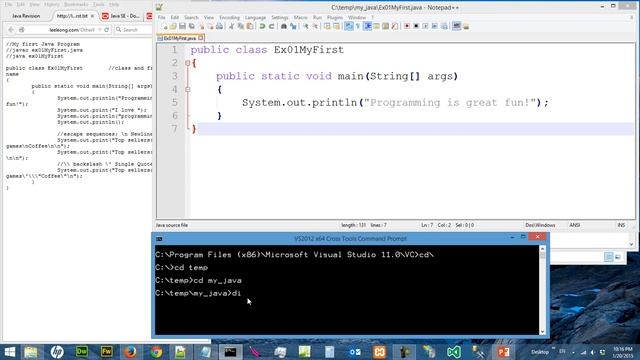Click the Firefox Search field
Viewport: 640px width, 360px height.
pos(133,30)
